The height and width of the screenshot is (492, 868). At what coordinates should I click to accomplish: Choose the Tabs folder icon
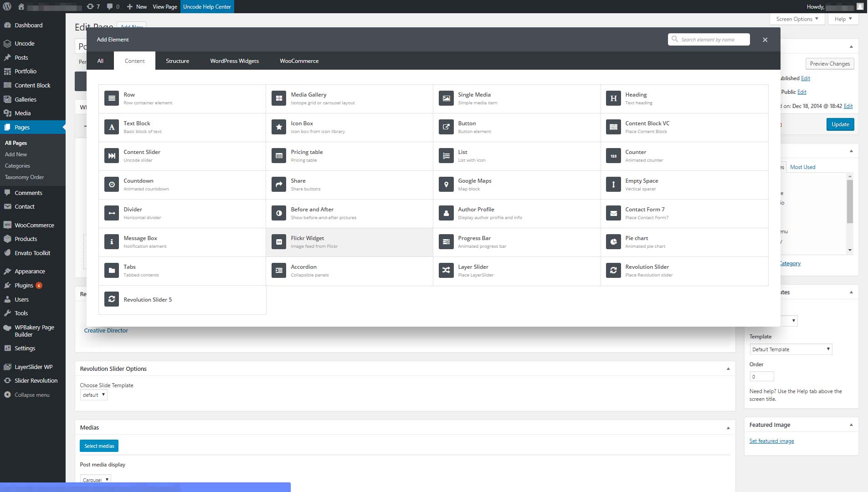[112, 271]
